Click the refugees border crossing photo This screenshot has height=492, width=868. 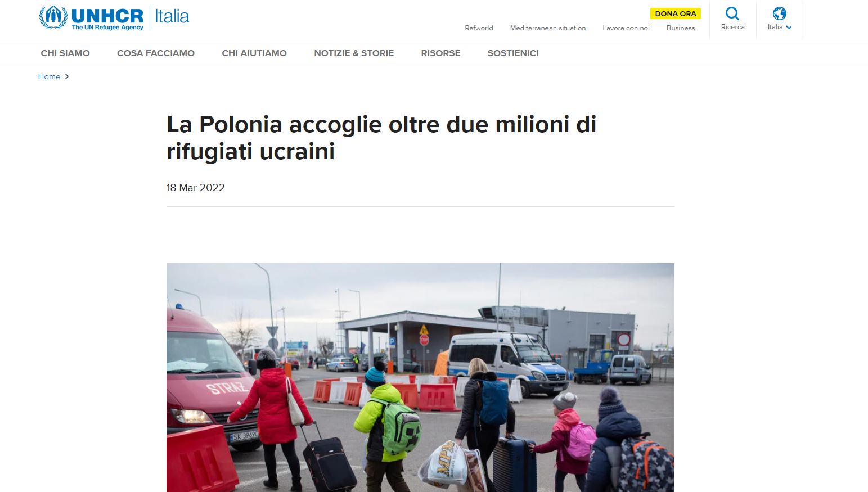(420, 377)
